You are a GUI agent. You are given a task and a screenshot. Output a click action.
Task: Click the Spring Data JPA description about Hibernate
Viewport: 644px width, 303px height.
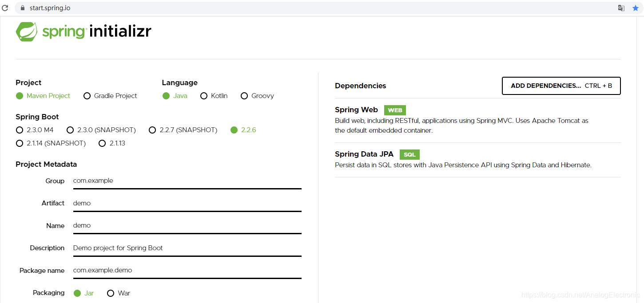(x=463, y=165)
